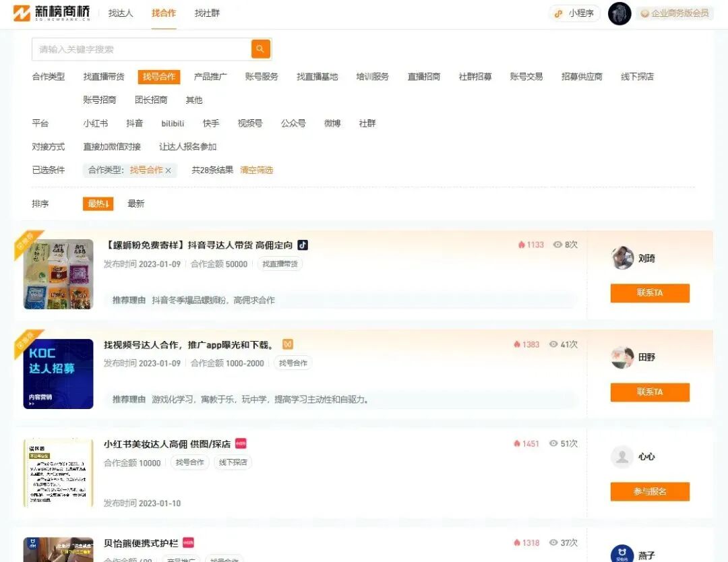728x562 pixels.
Task: Filter platform by 公众号
Action: point(293,123)
